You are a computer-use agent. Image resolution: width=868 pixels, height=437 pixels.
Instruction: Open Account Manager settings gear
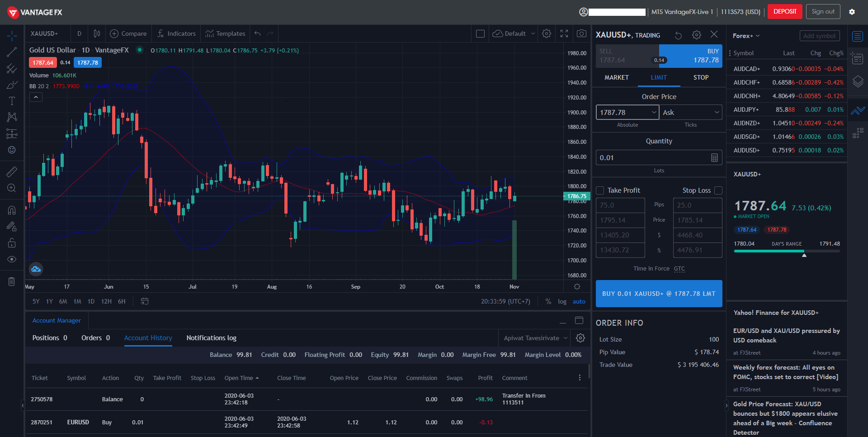pos(580,338)
